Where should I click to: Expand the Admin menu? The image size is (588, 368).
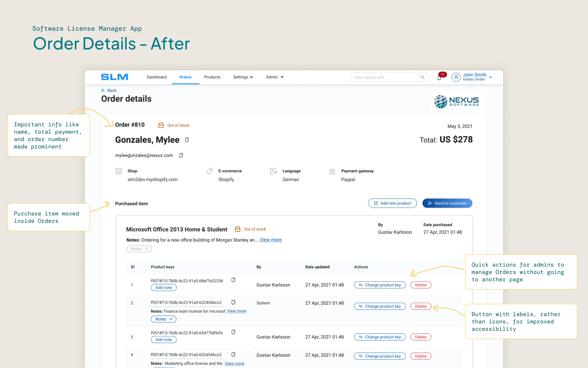275,77
